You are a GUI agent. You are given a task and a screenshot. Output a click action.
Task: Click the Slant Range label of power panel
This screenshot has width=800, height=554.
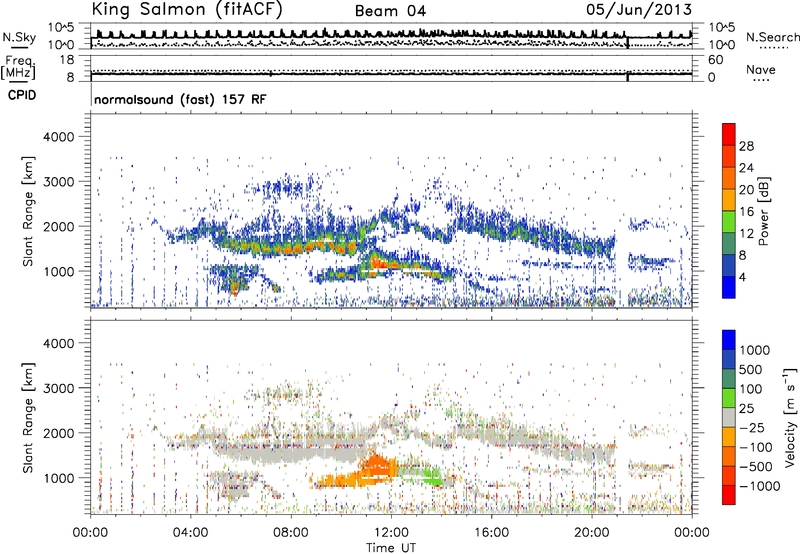28,211
